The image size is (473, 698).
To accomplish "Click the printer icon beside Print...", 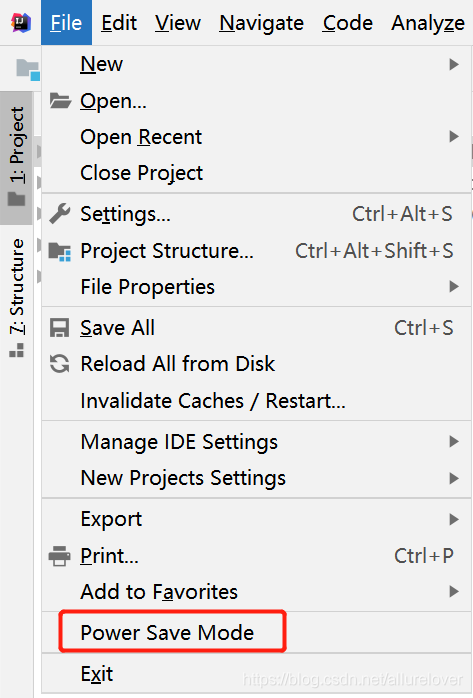I will click(60, 556).
